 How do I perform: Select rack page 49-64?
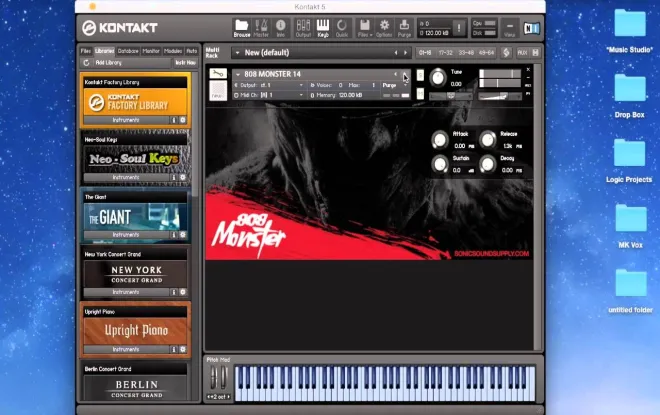(486, 53)
